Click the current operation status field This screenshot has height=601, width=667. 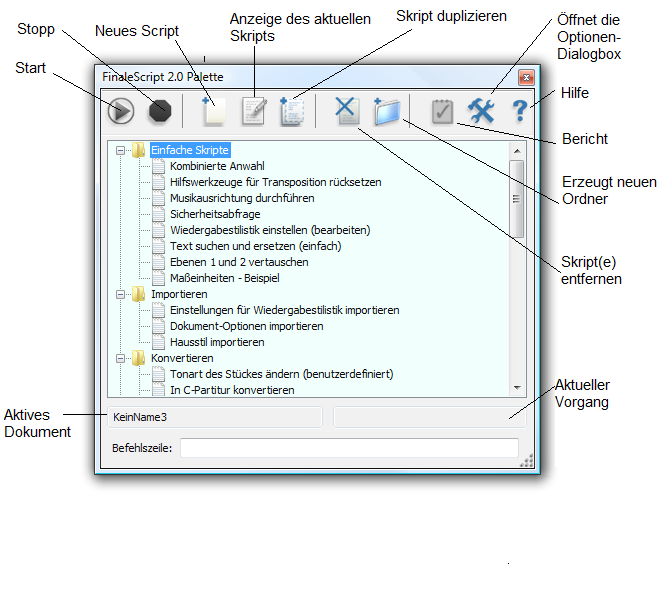(x=430, y=417)
